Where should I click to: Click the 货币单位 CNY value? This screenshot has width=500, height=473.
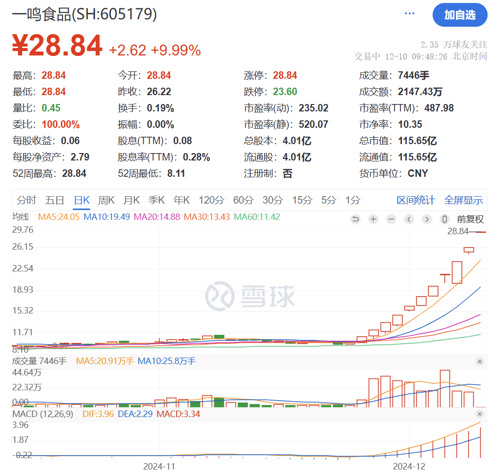pyautogui.click(x=418, y=173)
